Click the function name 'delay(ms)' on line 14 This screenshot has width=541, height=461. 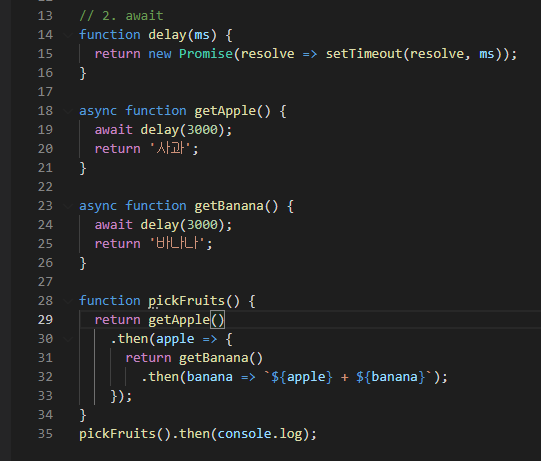pos(183,35)
